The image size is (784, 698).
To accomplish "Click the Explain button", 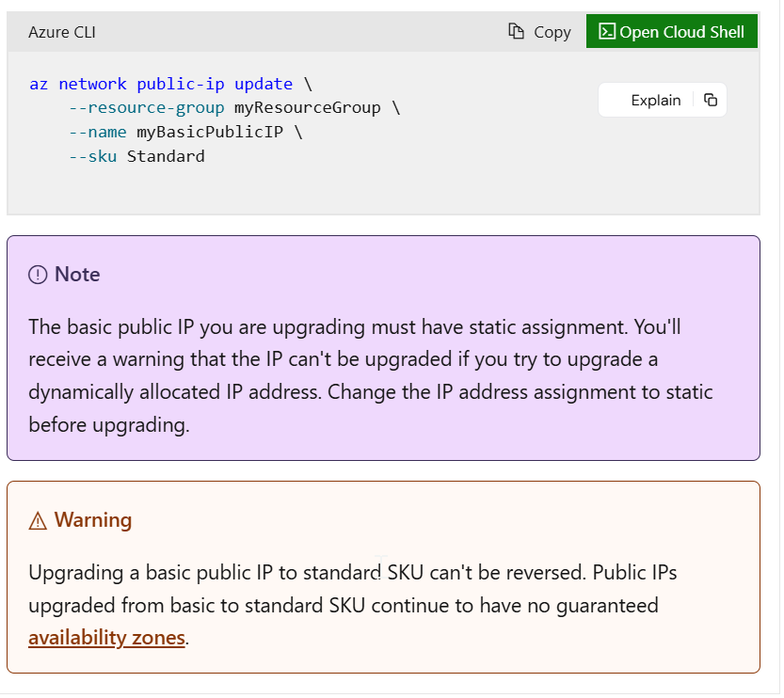I will point(656,100).
